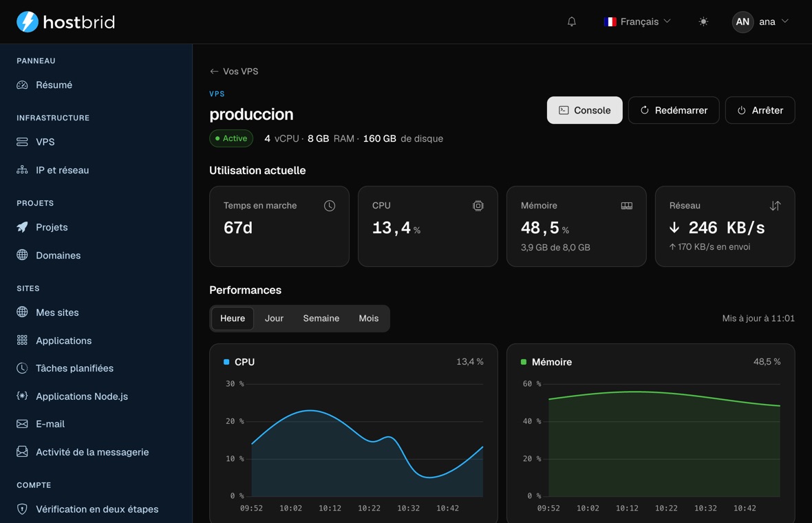Toggle the light/dark theme sun icon

tap(703, 22)
